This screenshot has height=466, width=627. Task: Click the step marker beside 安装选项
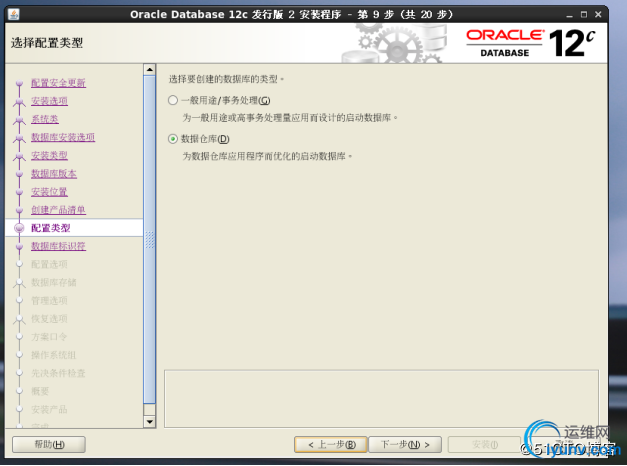point(19,102)
